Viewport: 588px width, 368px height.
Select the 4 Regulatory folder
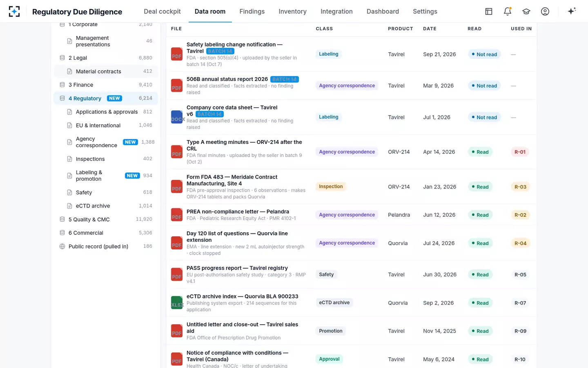tap(106, 99)
